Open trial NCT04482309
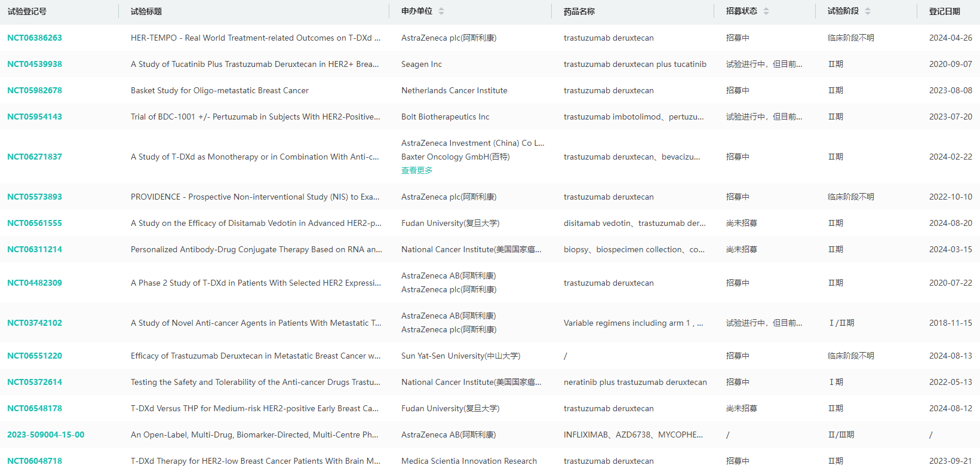The image size is (980, 468). click(x=35, y=283)
